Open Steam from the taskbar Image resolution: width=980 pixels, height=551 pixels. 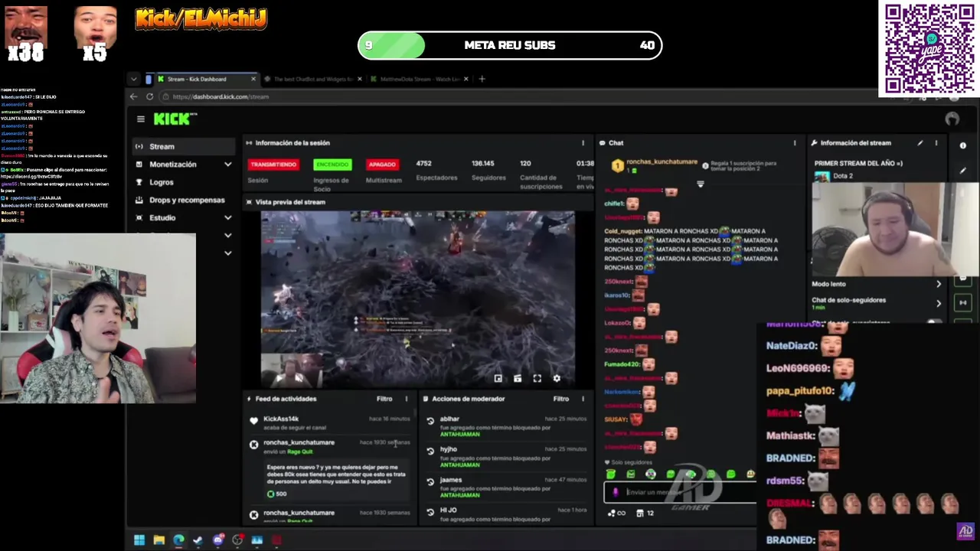198,540
